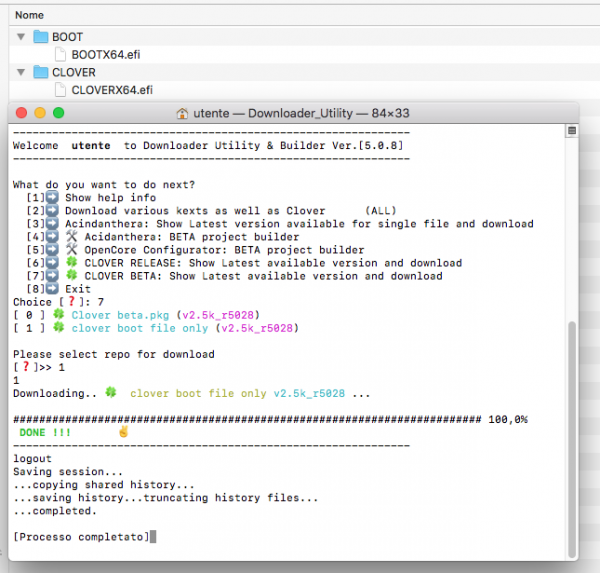Click the terminal vertical scrollbar thumb
The image size is (600, 573).
[x=572, y=439]
